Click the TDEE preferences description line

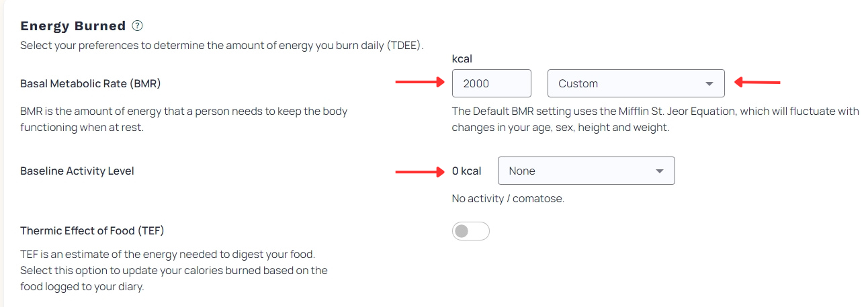pyautogui.click(x=222, y=46)
